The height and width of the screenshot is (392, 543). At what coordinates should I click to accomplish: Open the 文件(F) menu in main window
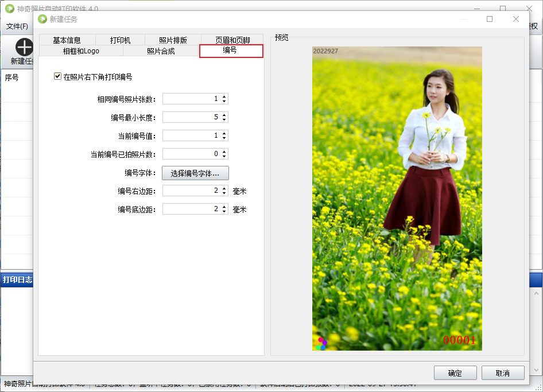click(x=17, y=26)
